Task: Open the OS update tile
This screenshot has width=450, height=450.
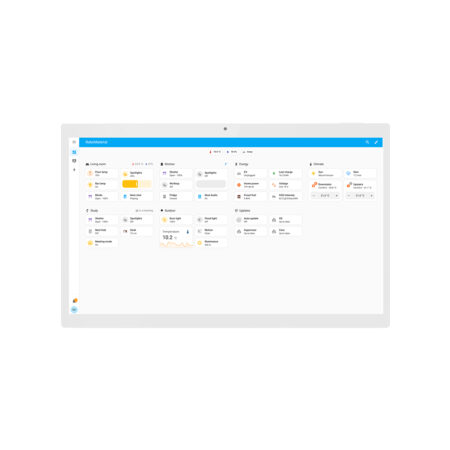Action: pos(286,220)
